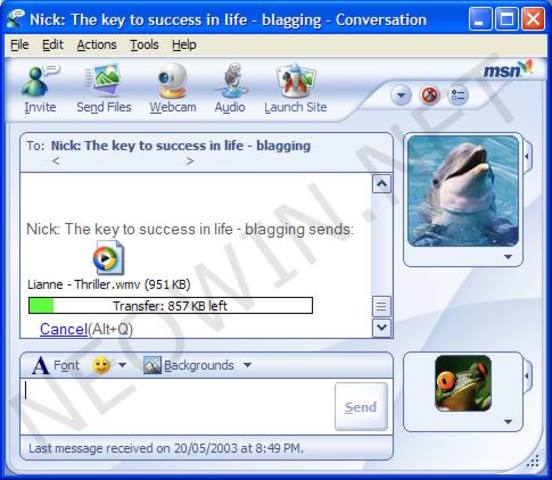552x480 pixels.
Task: Minimize the conversation window
Action: (481, 19)
